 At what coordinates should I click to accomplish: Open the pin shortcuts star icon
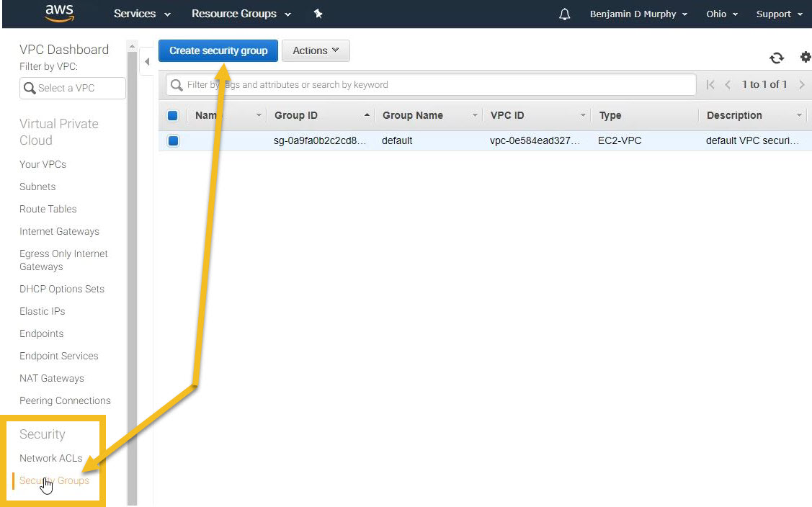click(x=318, y=14)
